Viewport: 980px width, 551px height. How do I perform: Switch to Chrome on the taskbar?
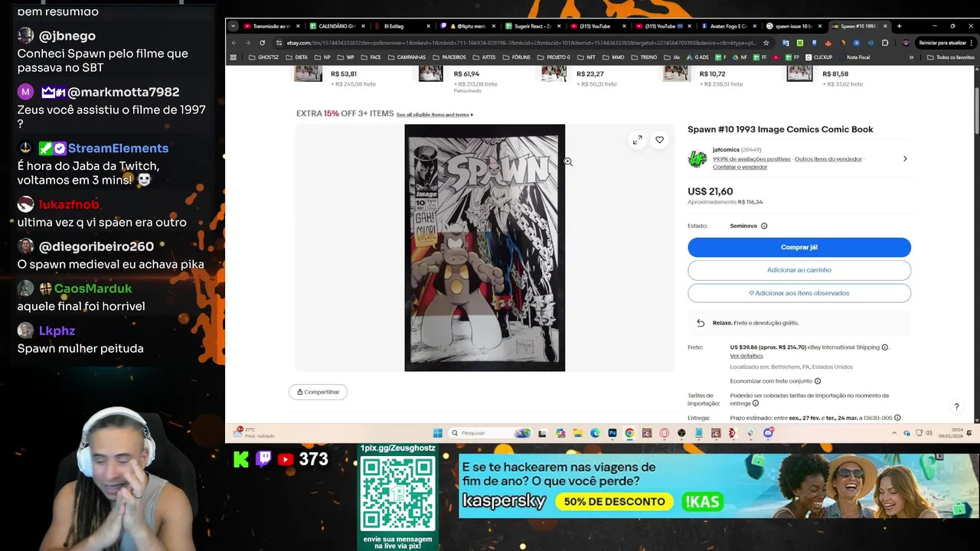pos(629,433)
